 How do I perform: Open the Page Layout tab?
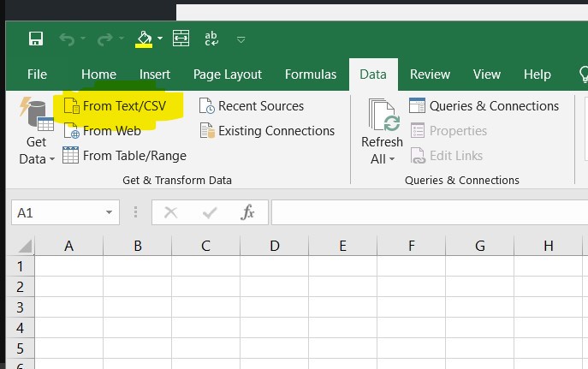(228, 74)
